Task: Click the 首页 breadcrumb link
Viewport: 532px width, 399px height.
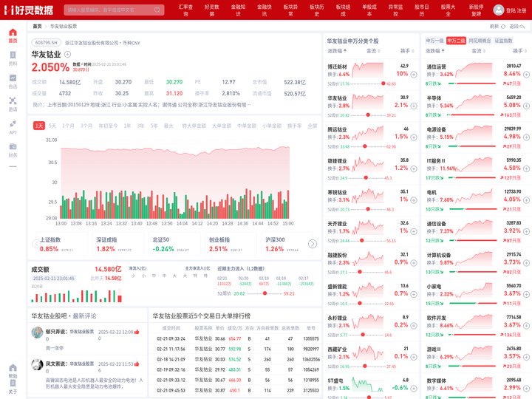Action: coord(38,26)
